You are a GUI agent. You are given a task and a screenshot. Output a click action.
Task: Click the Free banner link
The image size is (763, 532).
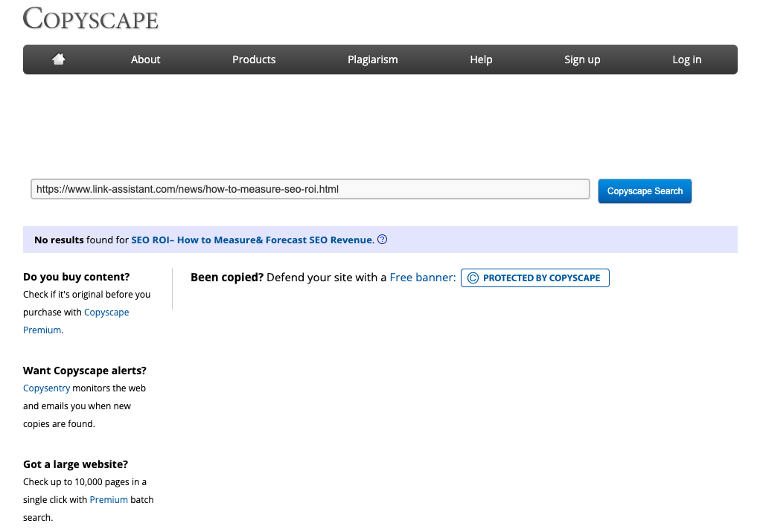pos(422,278)
